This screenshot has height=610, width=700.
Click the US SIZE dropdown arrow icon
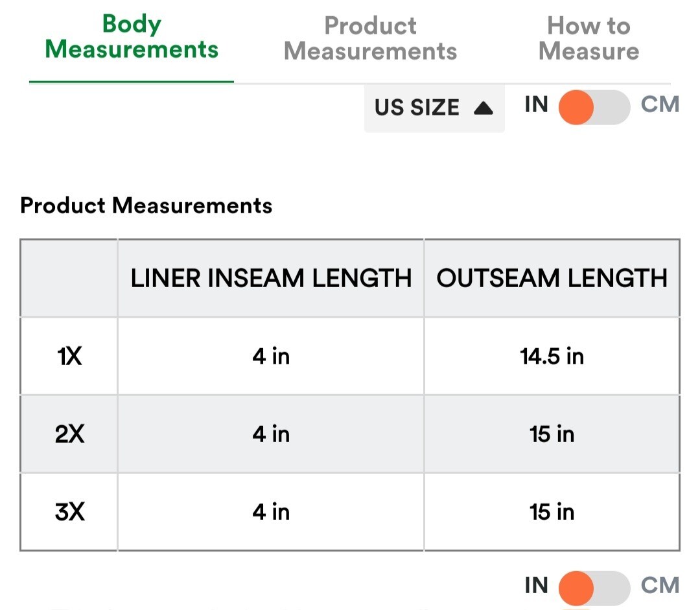pyautogui.click(x=483, y=108)
